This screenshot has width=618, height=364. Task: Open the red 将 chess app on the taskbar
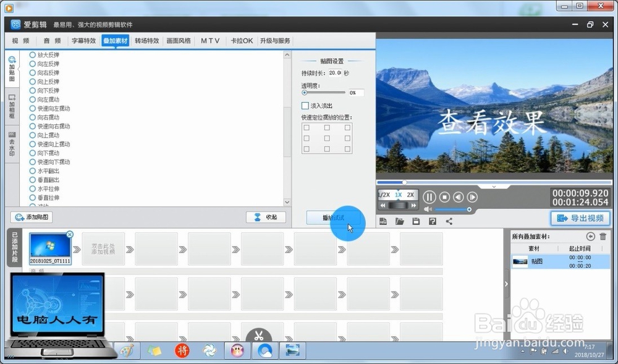[x=182, y=350]
